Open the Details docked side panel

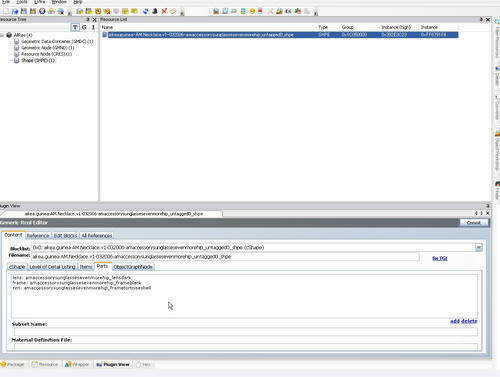pos(497,77)
